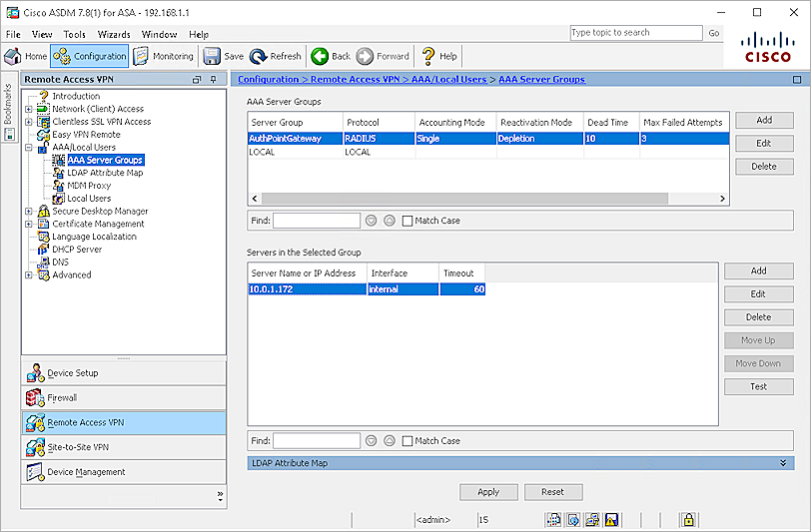Expand the Network (Client) Access tree node

point(29,109)
